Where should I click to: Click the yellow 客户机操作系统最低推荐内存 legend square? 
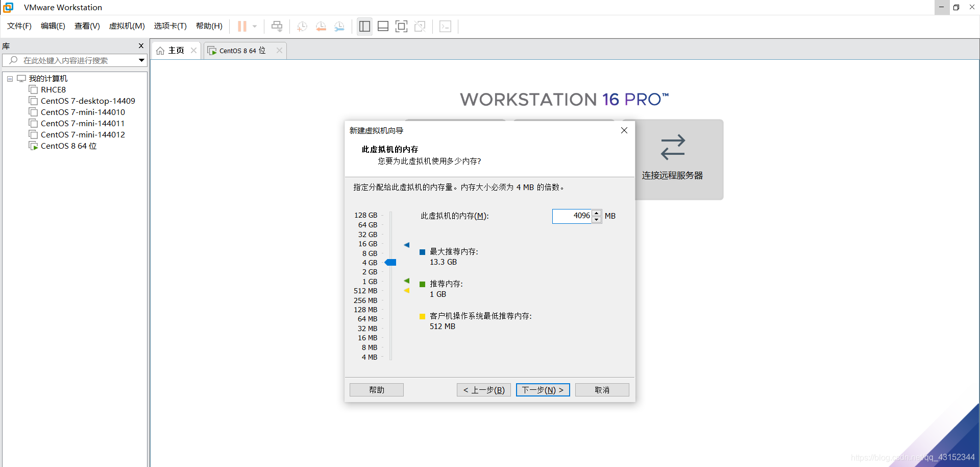tap(423, 317)
